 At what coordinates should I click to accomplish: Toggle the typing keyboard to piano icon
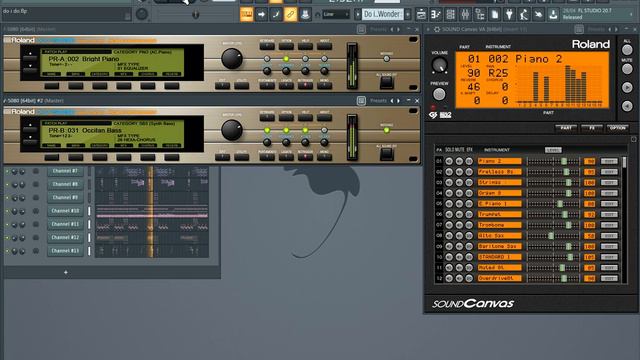(x=247, y=15)
